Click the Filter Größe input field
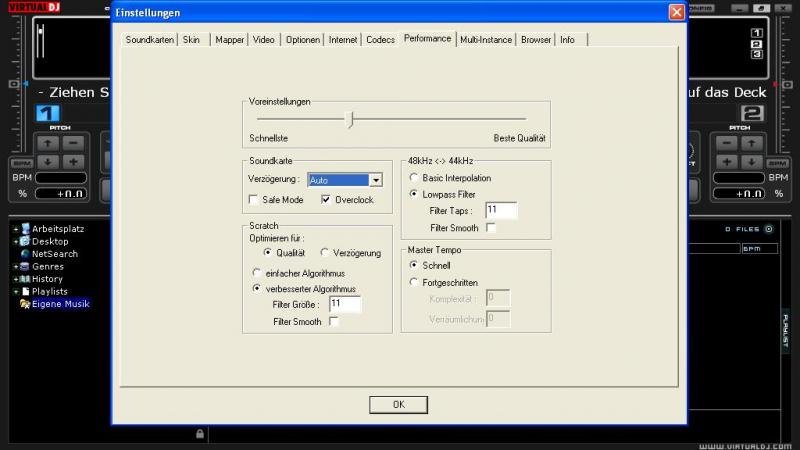 [x=345, y=304]
